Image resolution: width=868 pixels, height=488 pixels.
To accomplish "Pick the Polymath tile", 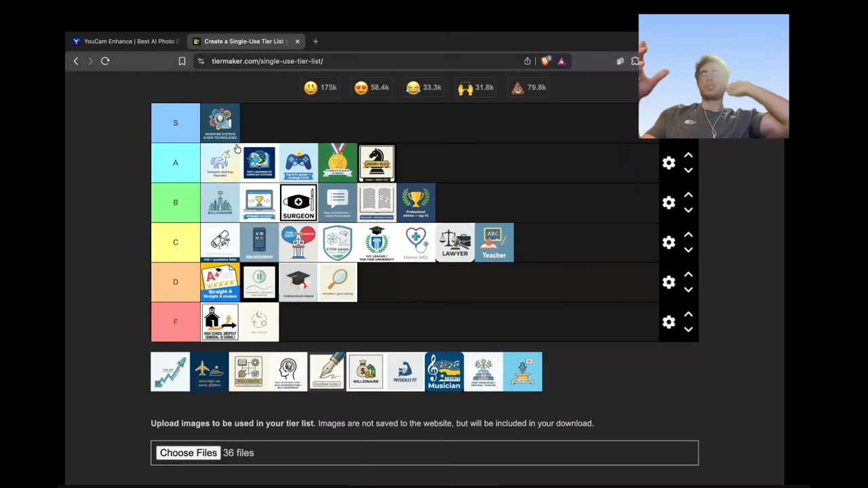I will coord(249,371).
